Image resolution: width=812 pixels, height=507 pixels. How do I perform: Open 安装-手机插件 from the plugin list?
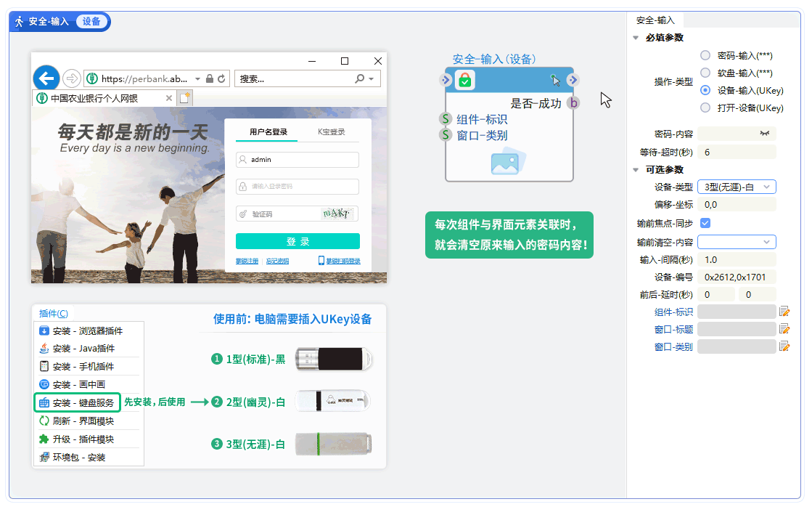44,367
